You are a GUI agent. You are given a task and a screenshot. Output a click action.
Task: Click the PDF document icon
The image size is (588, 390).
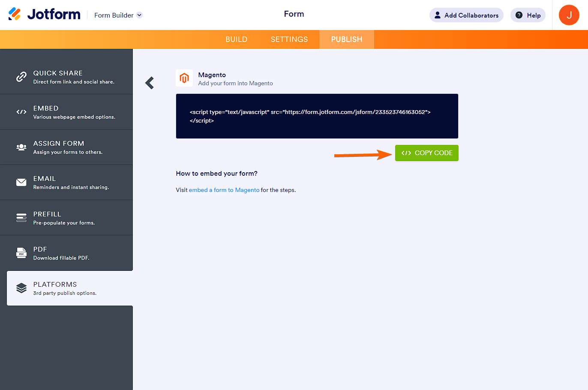click(21, 253)
